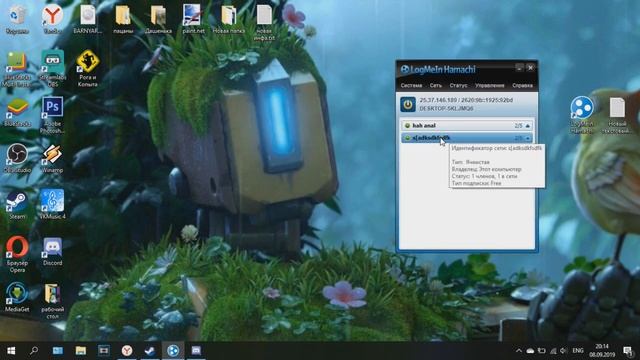640x360 pixels.
Task: Select the Streamlabs OBS desktop icon
Action: [x=53, y=69]
